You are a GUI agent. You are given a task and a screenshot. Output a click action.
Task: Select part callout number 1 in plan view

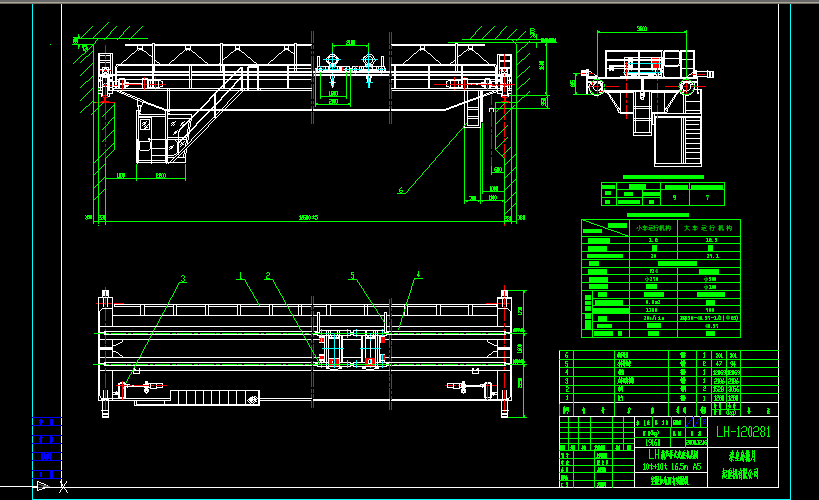(x=240, y=273)
